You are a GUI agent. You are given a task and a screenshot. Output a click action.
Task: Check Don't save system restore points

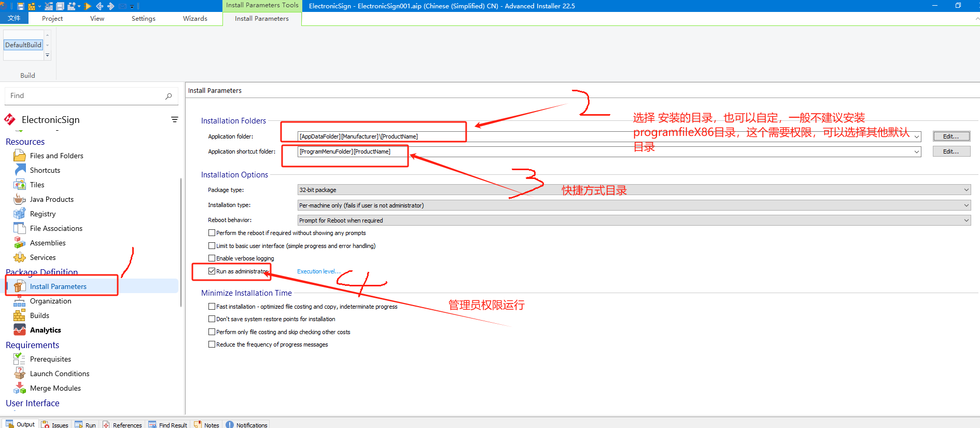(x=212, y=319)
